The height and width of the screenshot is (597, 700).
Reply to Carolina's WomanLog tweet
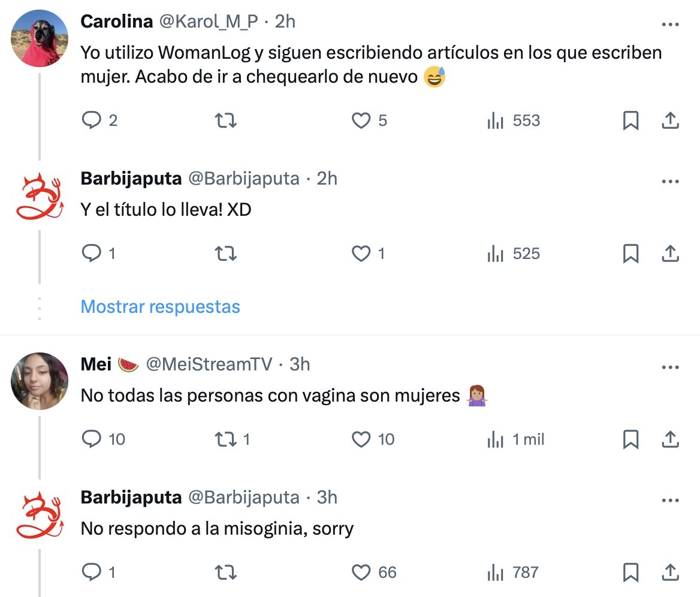pos(90,121)
